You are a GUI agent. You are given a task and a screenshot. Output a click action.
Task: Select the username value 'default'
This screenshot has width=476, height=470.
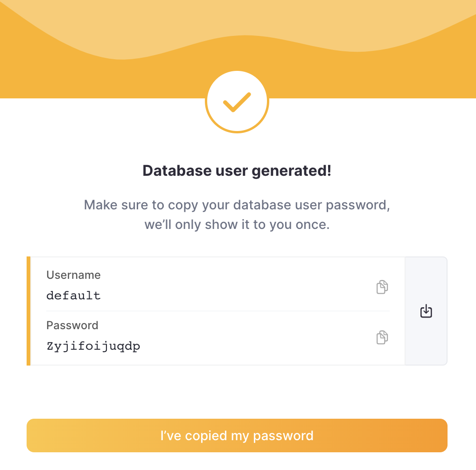pyautogui.click(x=74, y=295)
